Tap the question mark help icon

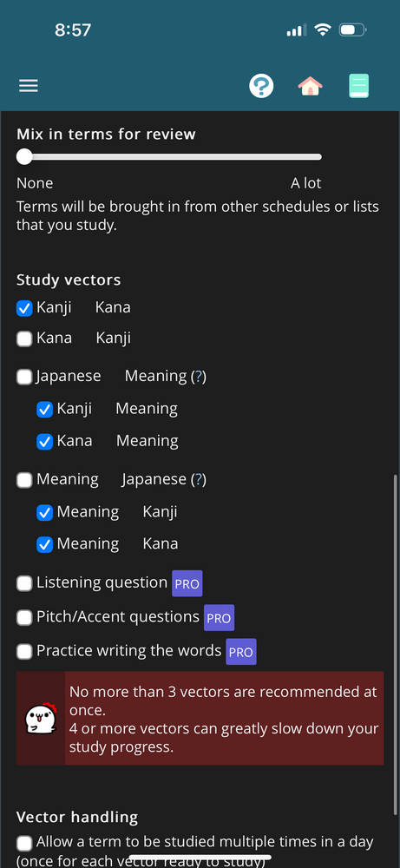pos(261,86)
